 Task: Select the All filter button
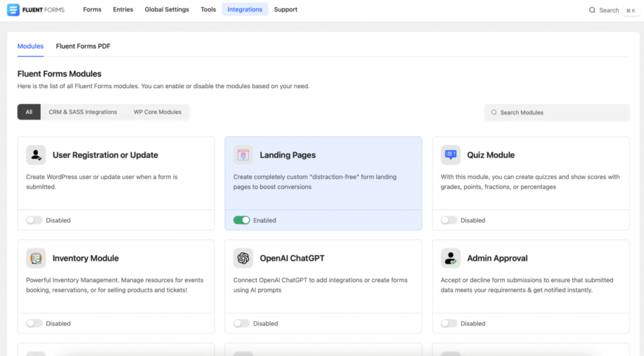click(29, 112)
